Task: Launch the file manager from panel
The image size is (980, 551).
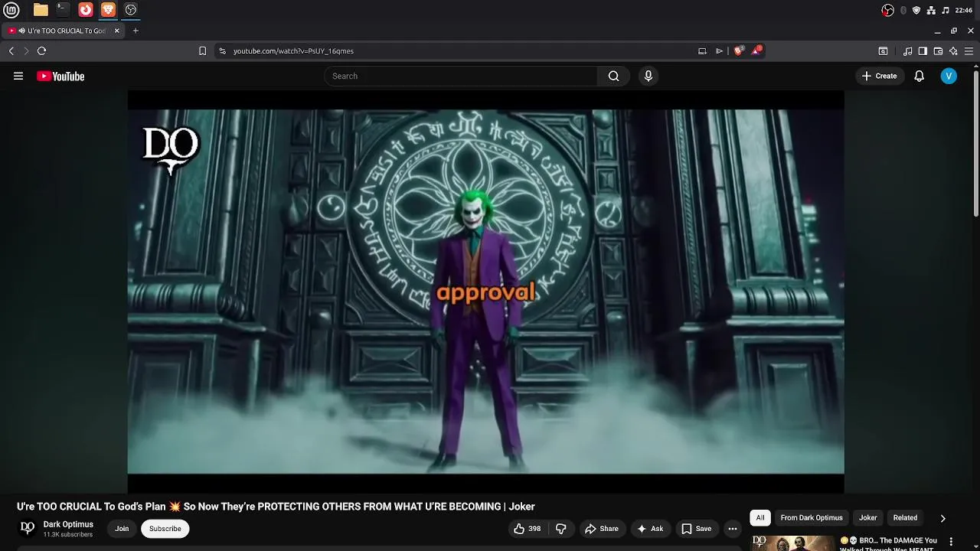Action: [41, 10]
